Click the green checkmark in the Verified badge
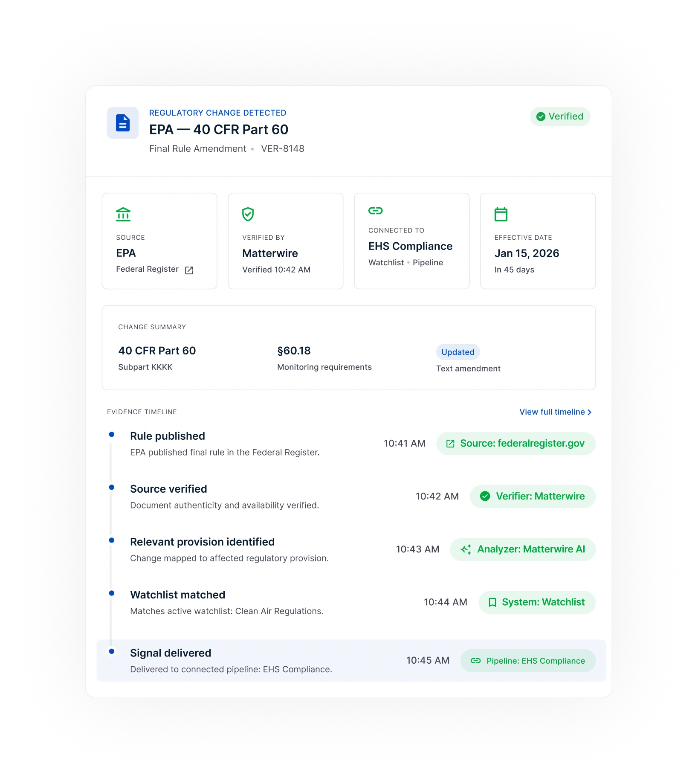Image resolution: width=698 pixels, height=784 pixels. 541,116
